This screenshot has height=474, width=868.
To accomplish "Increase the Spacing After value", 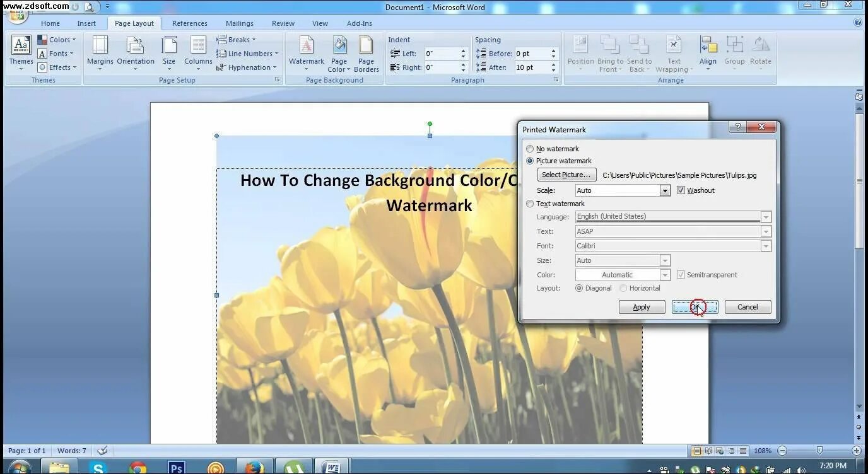I will point(554,64).
